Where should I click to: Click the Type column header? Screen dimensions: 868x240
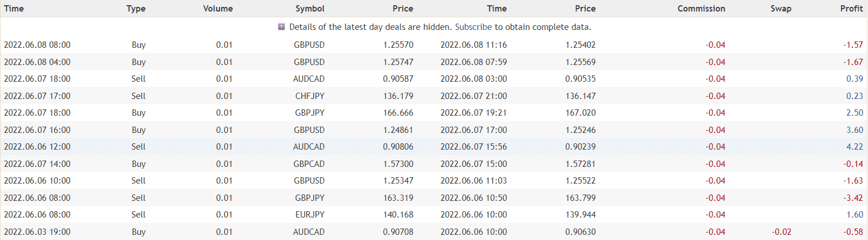pos(136,9)
